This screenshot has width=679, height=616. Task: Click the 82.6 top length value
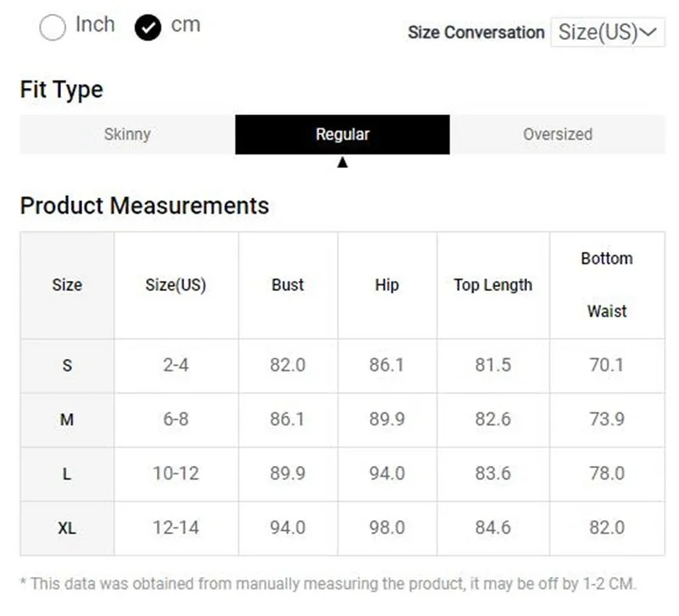[x=493, y=419]
